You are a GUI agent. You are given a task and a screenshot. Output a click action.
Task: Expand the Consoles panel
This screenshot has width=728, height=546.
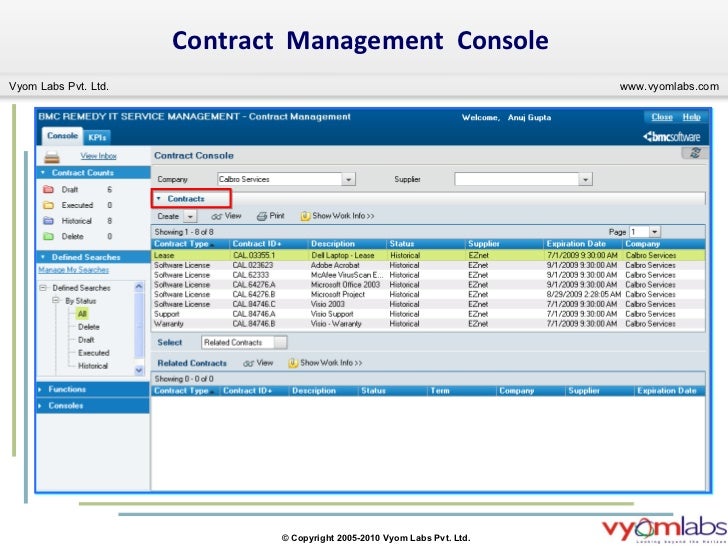(x=40, y=406)
